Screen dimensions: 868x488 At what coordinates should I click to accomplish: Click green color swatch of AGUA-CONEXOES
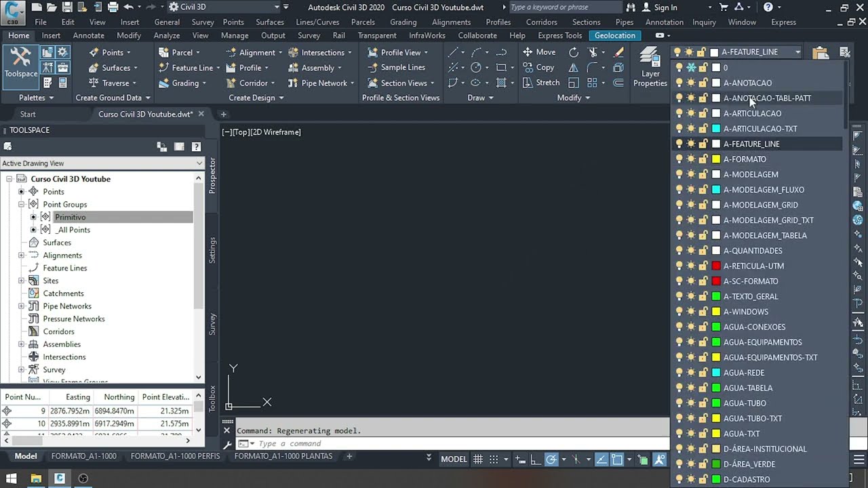715,327
